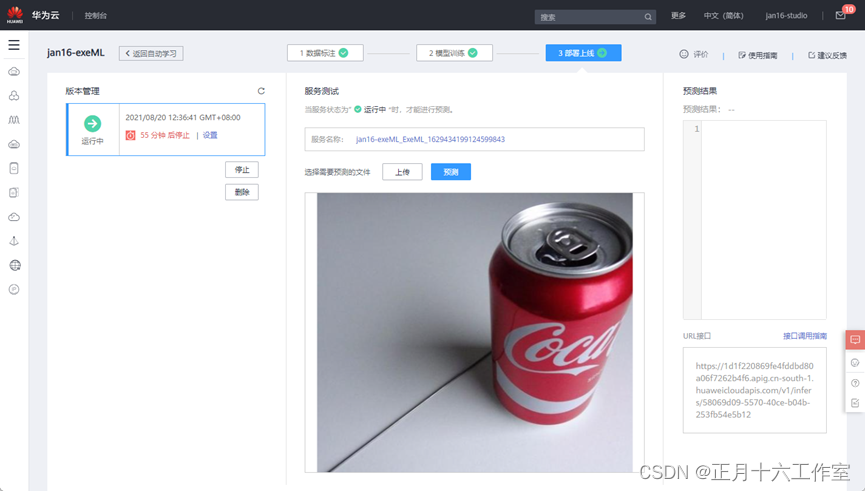The height and width of the screenshot is (491, 865).
Task: Click the red chat floating button
Action: [855, 340]
